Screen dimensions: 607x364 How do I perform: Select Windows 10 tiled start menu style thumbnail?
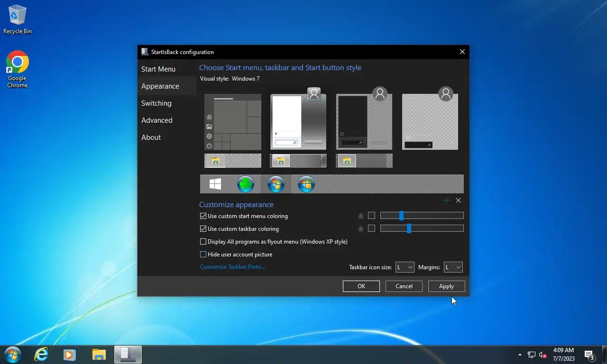coord(233,122)
